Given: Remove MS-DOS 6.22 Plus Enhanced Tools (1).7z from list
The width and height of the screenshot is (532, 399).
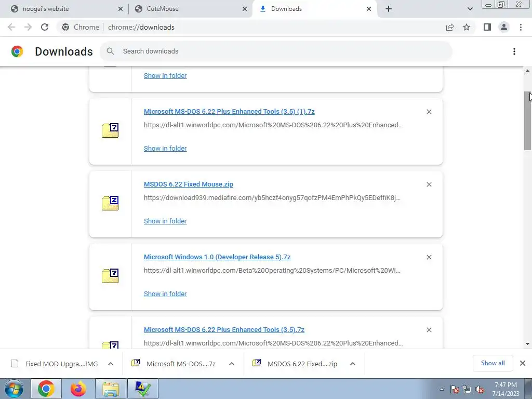Looking at the screenshot, I should click(x=429, y=112).
